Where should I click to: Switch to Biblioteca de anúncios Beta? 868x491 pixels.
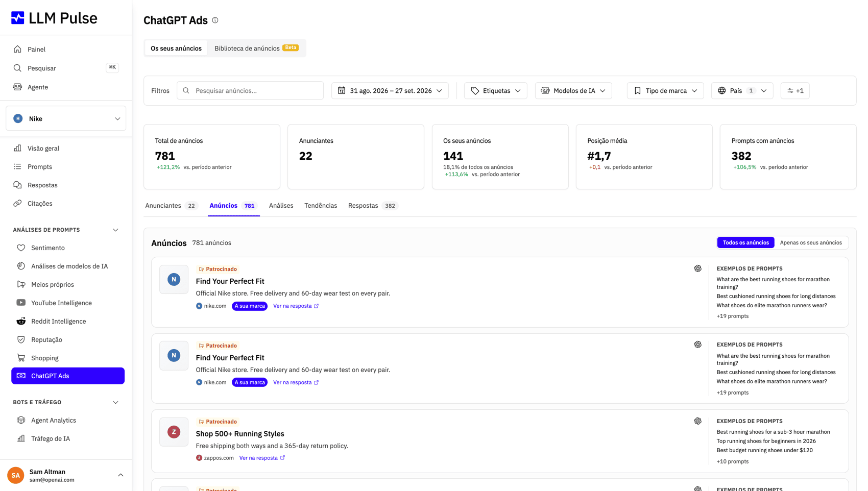pos(256,48)
